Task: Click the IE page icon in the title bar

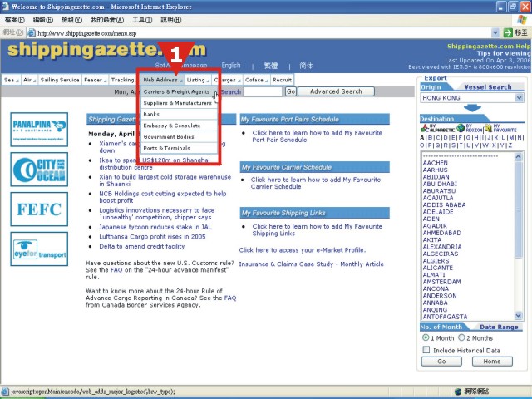Action: pyautogui.click(x=5, y=7)
